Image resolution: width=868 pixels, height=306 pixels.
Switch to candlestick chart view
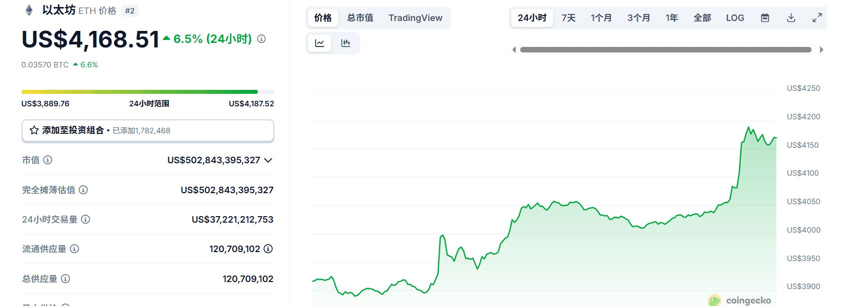345,43
